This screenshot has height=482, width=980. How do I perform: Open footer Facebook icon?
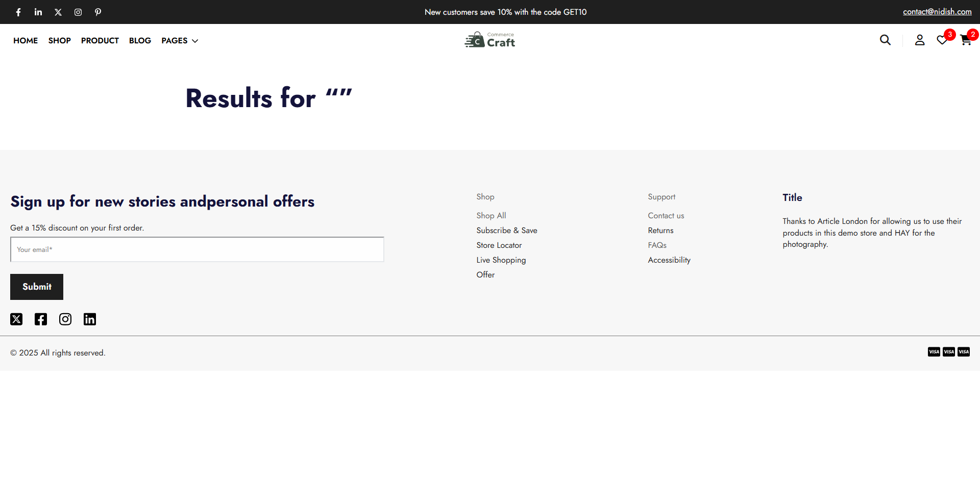(41, 319)
